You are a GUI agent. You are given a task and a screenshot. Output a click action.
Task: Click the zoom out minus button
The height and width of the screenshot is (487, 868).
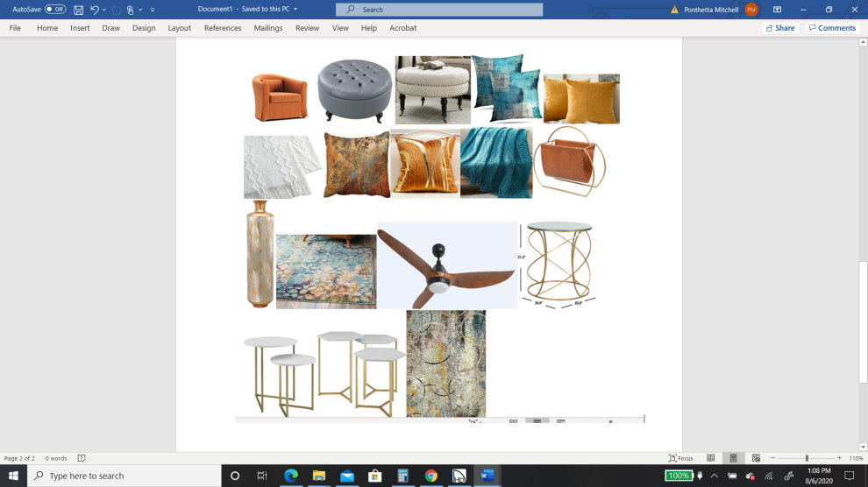pyautogui.click(x=772, y=458)
